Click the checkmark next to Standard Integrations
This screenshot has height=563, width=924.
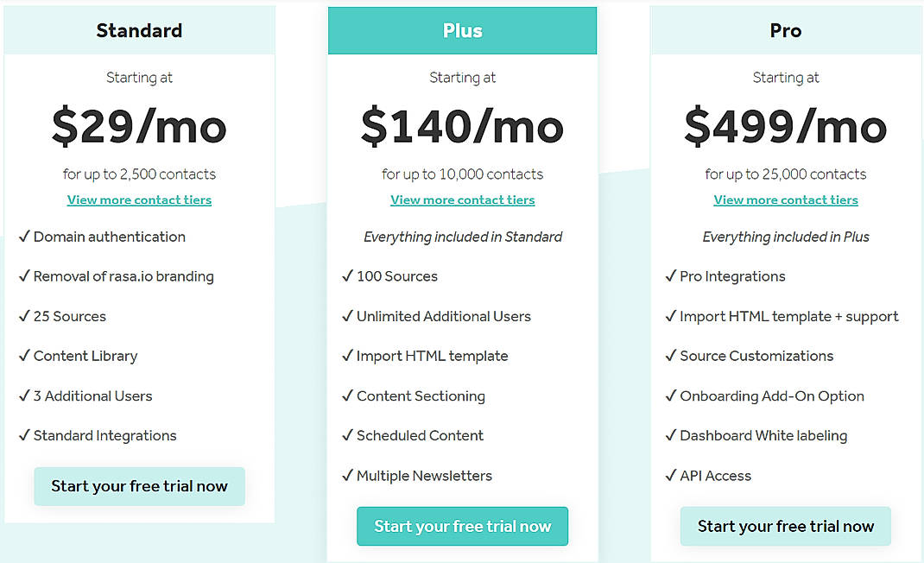click(24, 436)
